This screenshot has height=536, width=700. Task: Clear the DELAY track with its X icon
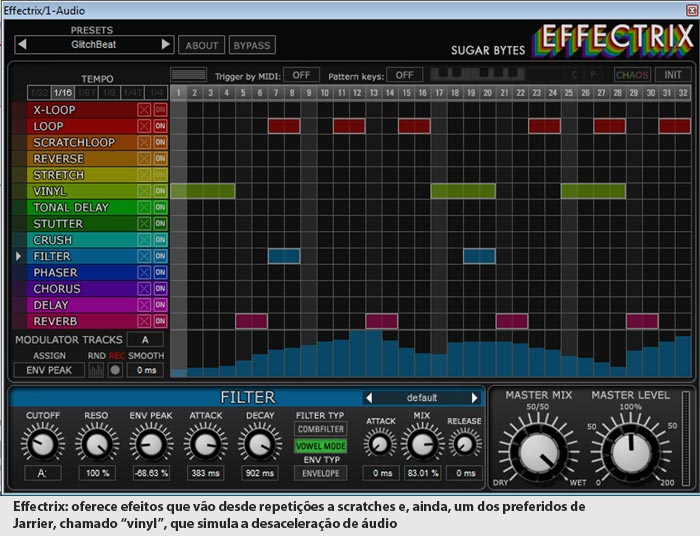(x=144, y=305)
